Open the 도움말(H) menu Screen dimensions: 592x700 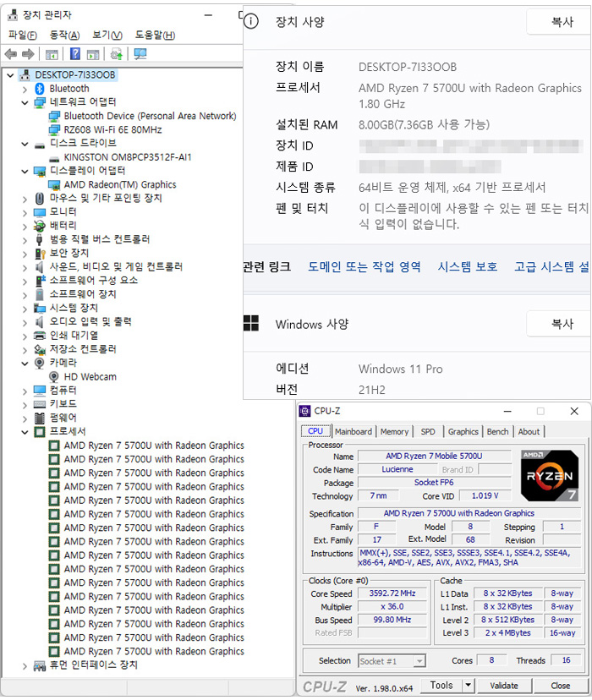155,35
